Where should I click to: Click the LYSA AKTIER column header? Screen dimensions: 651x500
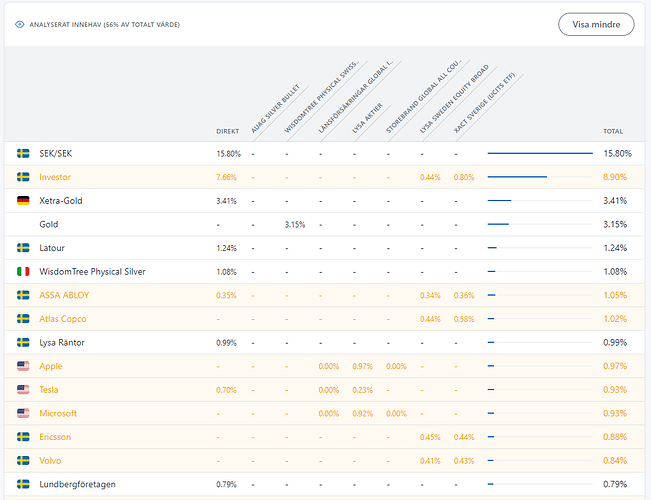click(367, 118)
